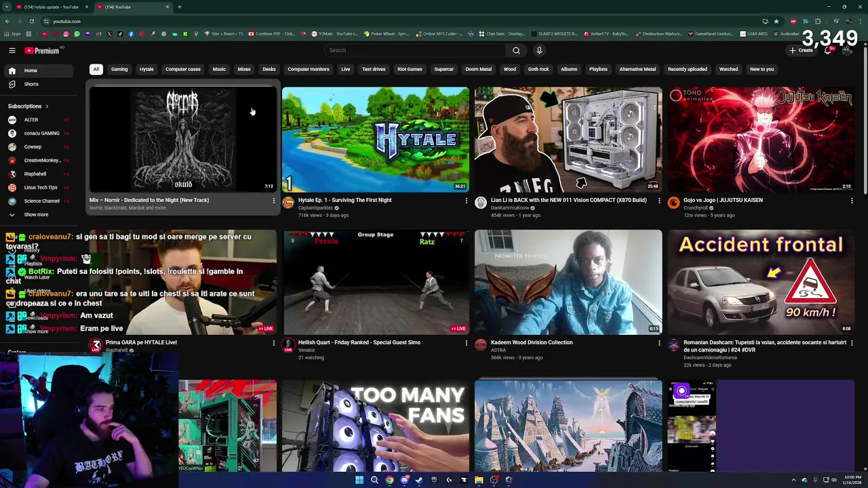Click the Create button

pyautogui.click(x=802, y=50)
